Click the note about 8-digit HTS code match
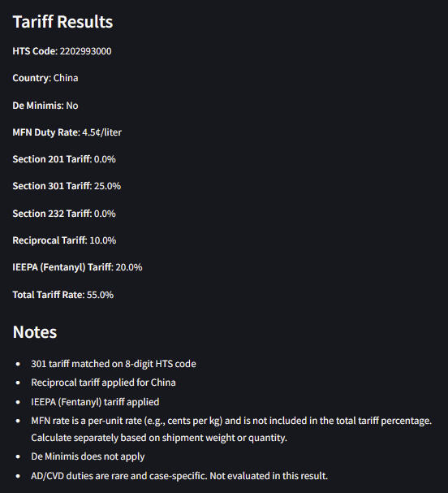The height and width of the screenshot is (493, 448). click(x=114, y=364)
